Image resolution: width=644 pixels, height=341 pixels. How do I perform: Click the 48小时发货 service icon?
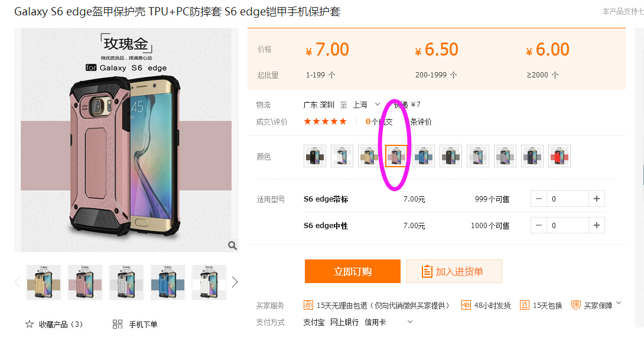coord(466,305)
